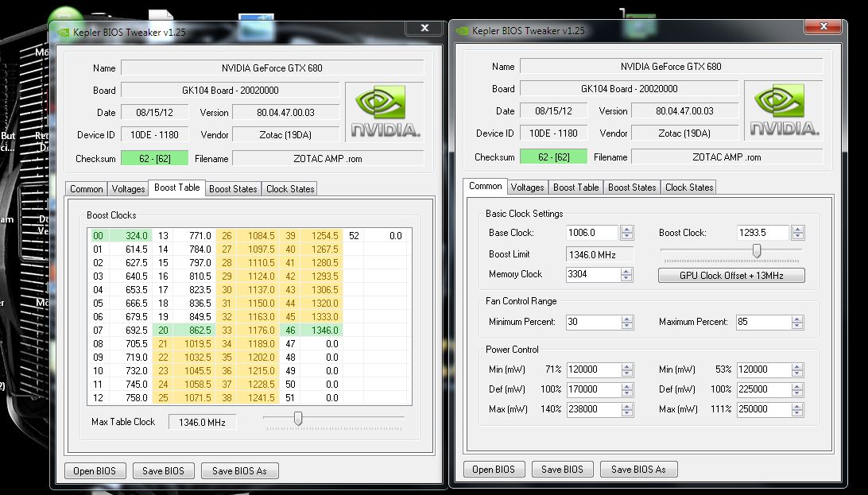Click the Maximum Percent field showing 85
The height and width of the screenshot is (495, 868).
point(762,322)
